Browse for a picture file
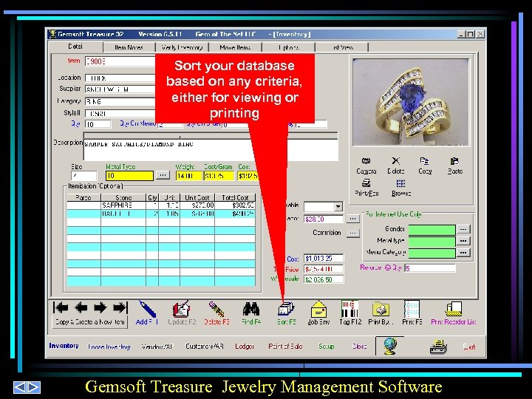Viewport: 532px width, 399px height. [401, 188]
